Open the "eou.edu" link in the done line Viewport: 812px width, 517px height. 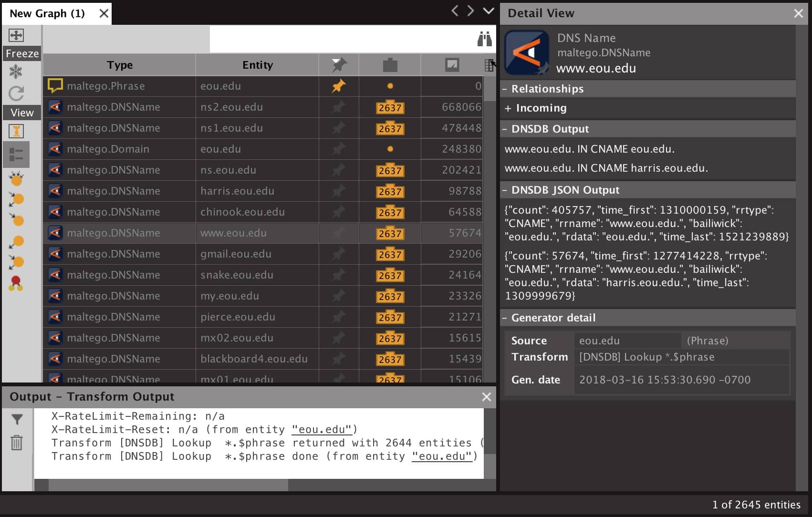[442, 456]
